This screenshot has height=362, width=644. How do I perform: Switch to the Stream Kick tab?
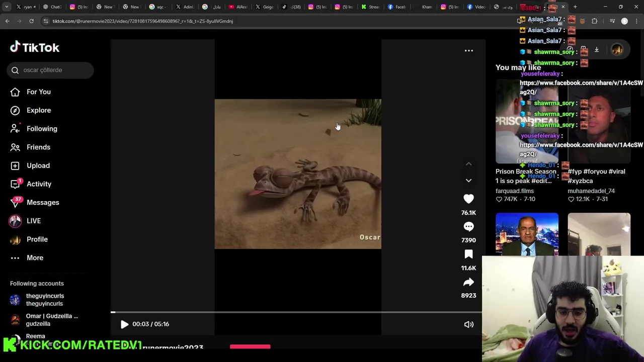click(x=370, y=7)
